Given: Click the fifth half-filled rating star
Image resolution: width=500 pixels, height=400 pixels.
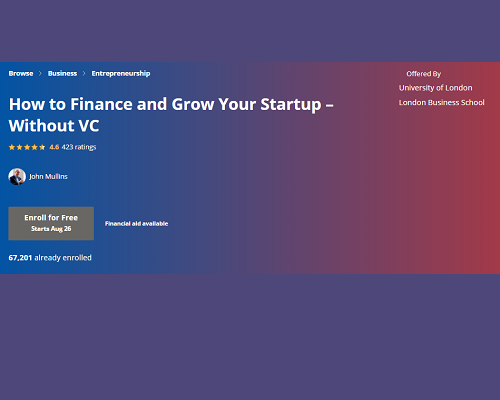Looking at the screenshot, I should 42,147.
